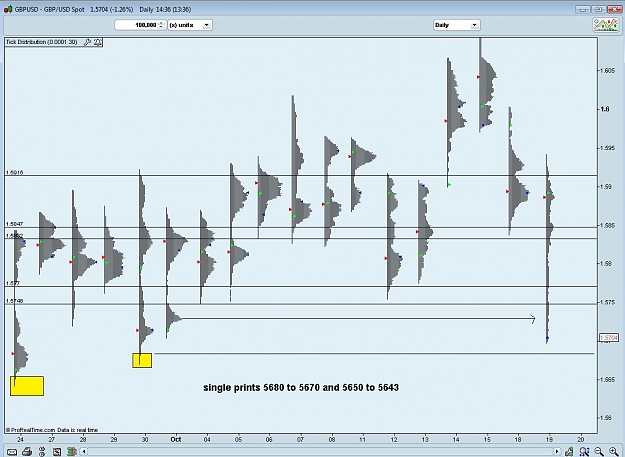Screen dimensions: 625x457
Task: Click the Tick Distribution (0.0001 30) label
Action: pyautogui.click(x=41, y=42)
